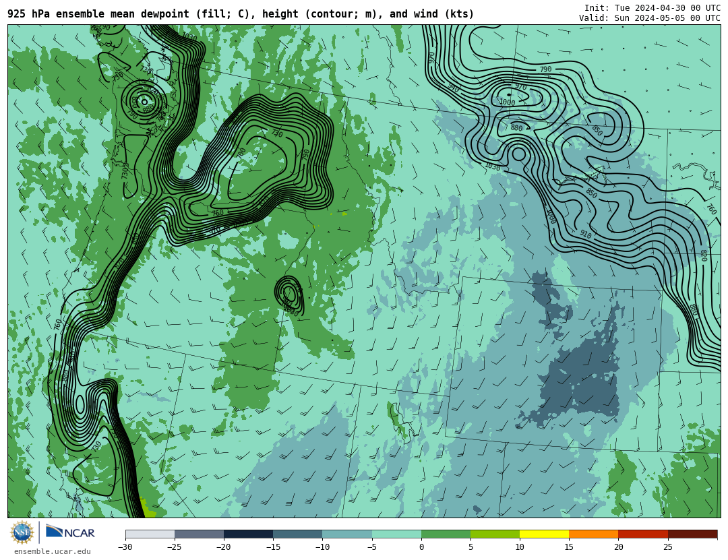The height and width of the screenshot is (560, 728).
Task: Click the 25+ dark brown swatch
Action: (692, 534)
